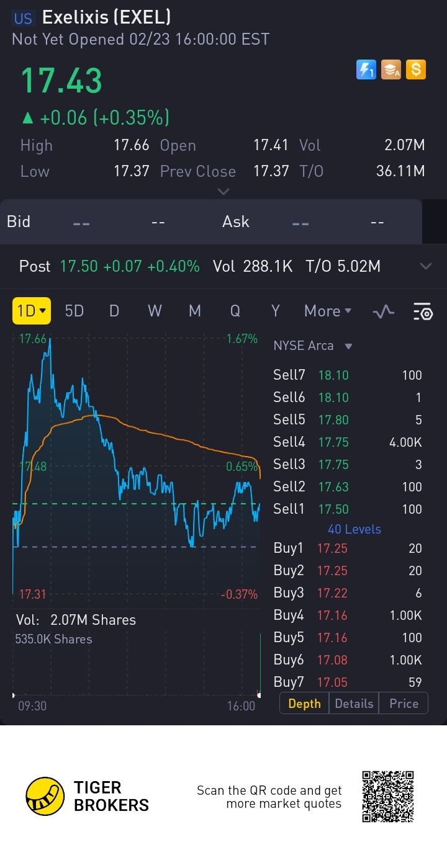Screen dimensions: 447x868
Task: Tap the intraday price chart line
Action: 137,465
